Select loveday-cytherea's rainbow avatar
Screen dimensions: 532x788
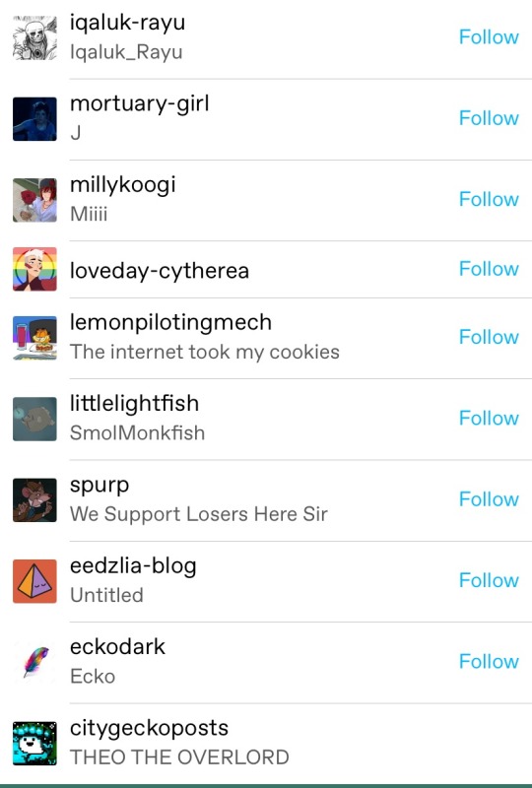pos(34,269)
